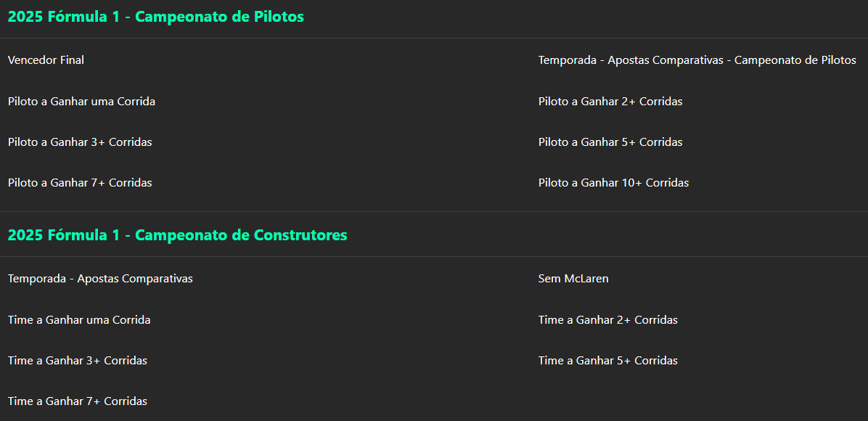Viewport: 868px width, 421px height.
Task: View Piloto a Ganhar 7+ Corridas
Action: pyautogui.click(x=80, y=183)
